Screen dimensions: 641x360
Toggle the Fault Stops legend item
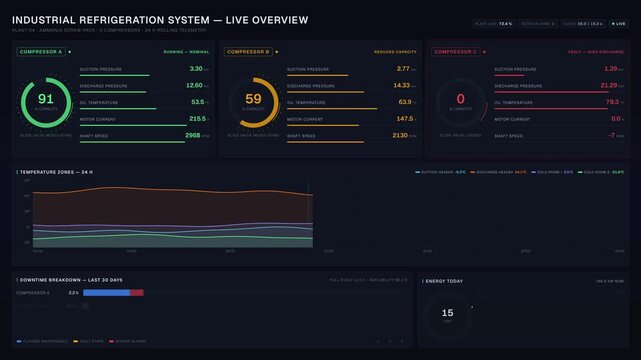point(88,341)
